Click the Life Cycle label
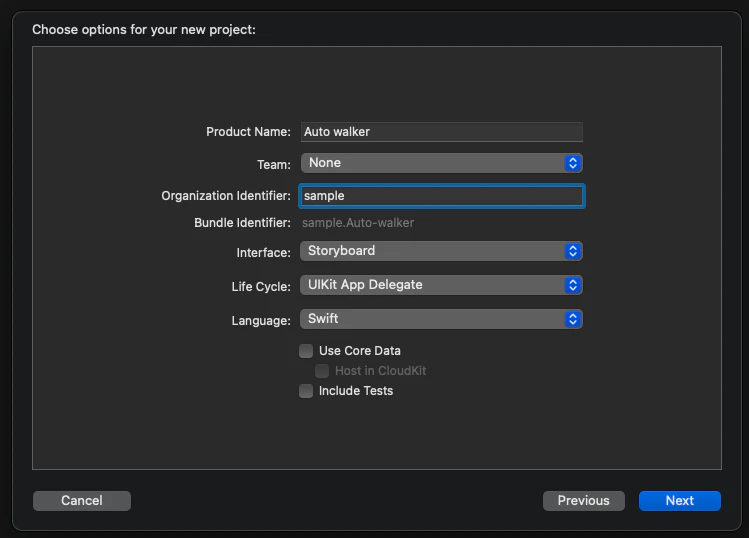This screenshot has height=538, width=749. [261, 287]
